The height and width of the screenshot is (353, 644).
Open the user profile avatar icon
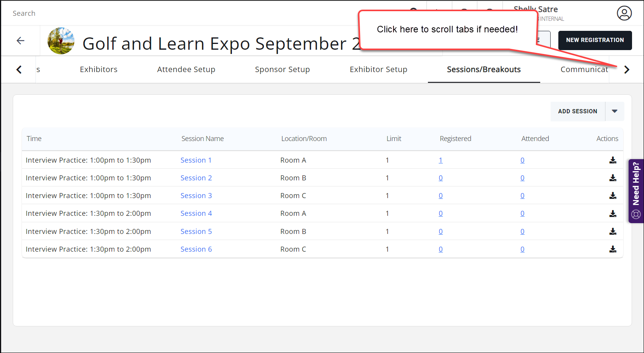(x=624, y=13)
